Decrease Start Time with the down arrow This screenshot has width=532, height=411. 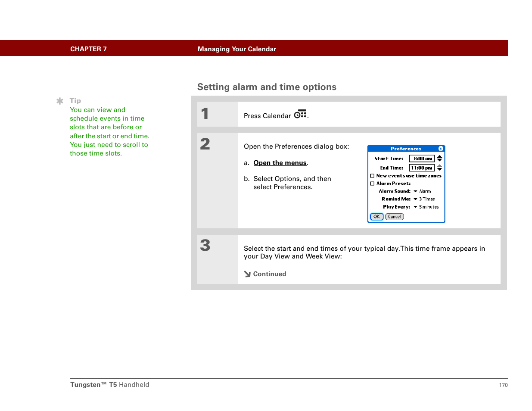pyautogui.click(x=439, y=160)
